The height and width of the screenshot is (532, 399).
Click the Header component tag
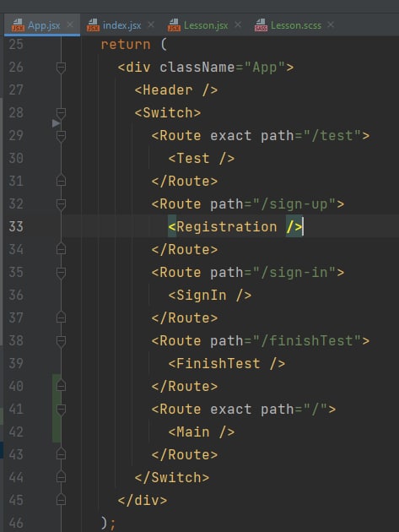coord(176,90)
